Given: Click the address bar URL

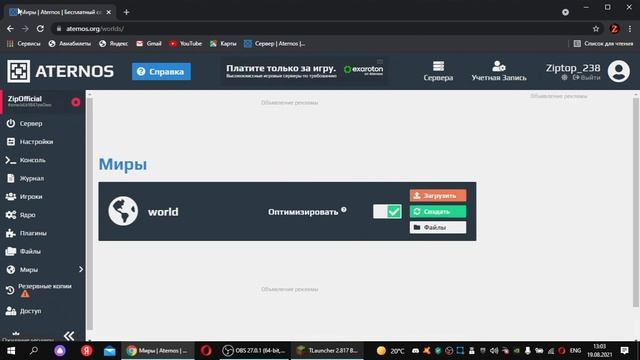Looking at the screenshot, I should (95, 29).
